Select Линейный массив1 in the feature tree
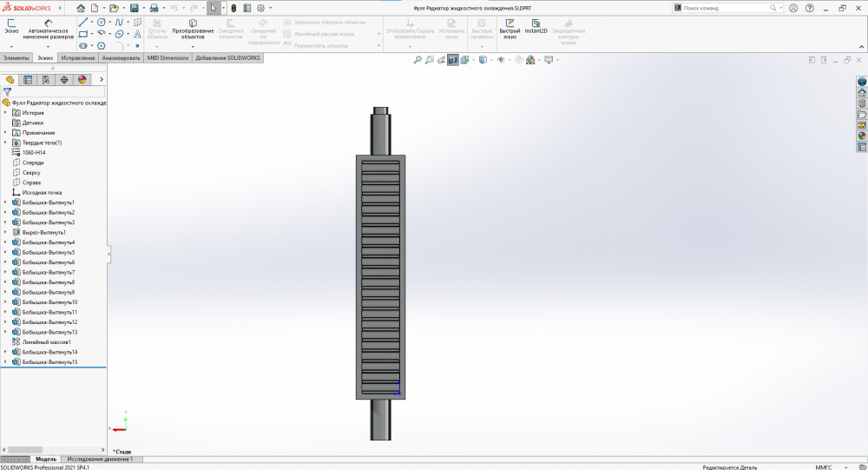The height and width of the screenshot is (470, 868). [x=45, y=342]
